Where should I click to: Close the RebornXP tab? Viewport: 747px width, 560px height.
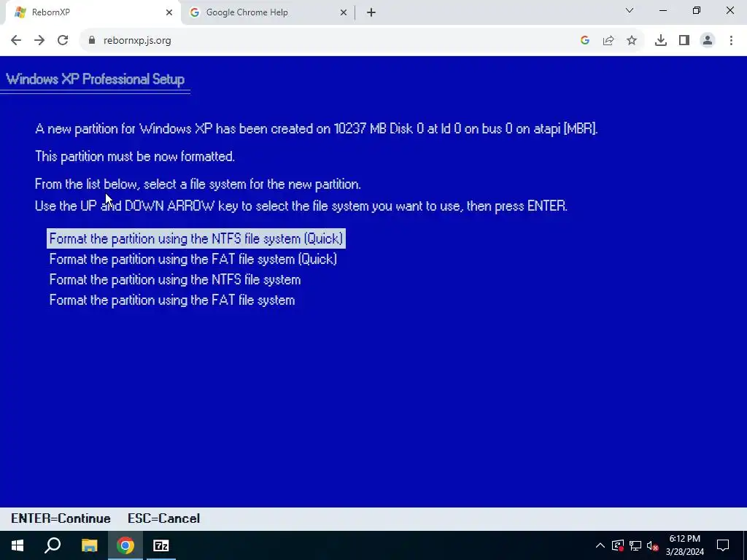(x=169, y=12)
